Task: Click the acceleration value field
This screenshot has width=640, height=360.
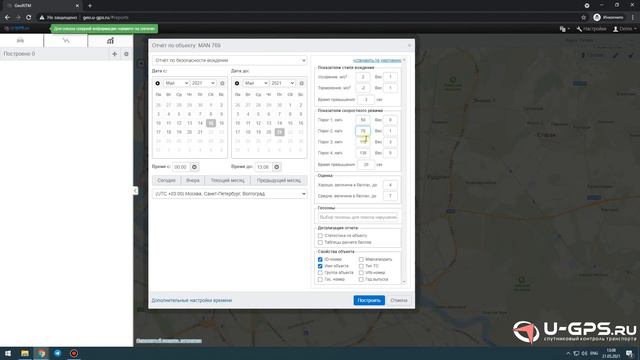Action: [x=363, y=77]
